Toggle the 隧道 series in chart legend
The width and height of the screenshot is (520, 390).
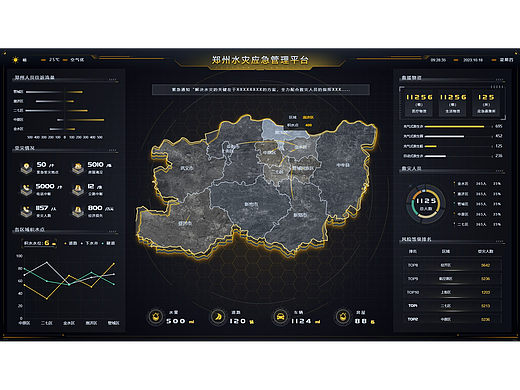click(x=109, y=243)
